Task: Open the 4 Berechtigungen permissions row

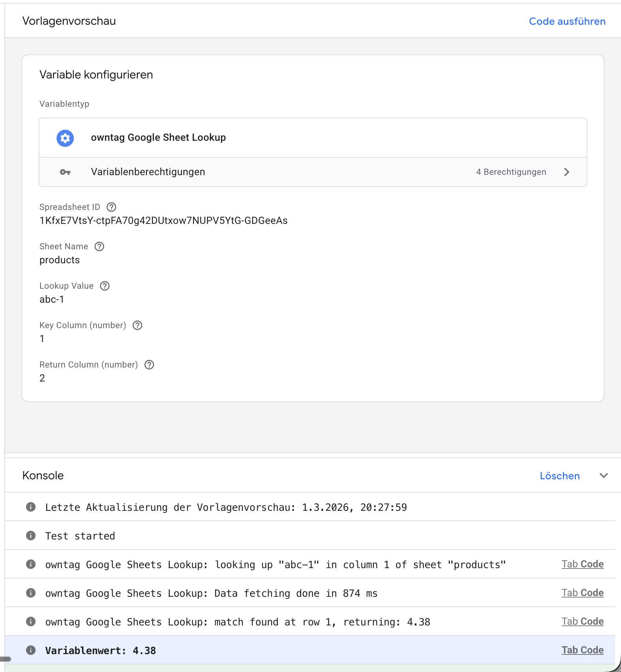Action: tap(511, 172)
